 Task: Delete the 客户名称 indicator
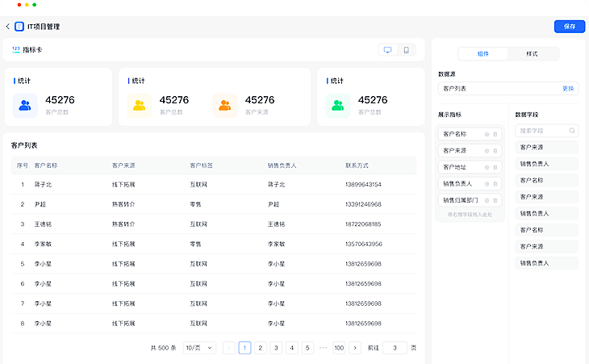tap(495, 134)
